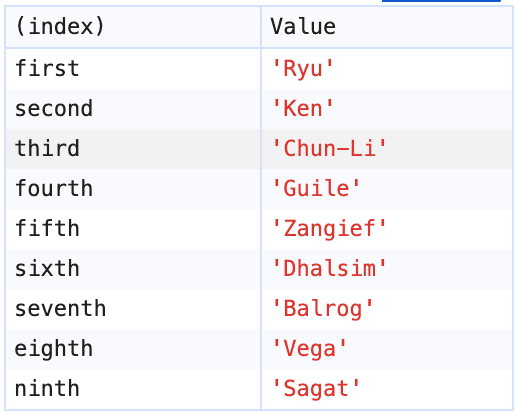Click the 'Dhalsim' value
Image resolution: width=516 pixels, height=414 pixels.
click(x=329, y=269)
